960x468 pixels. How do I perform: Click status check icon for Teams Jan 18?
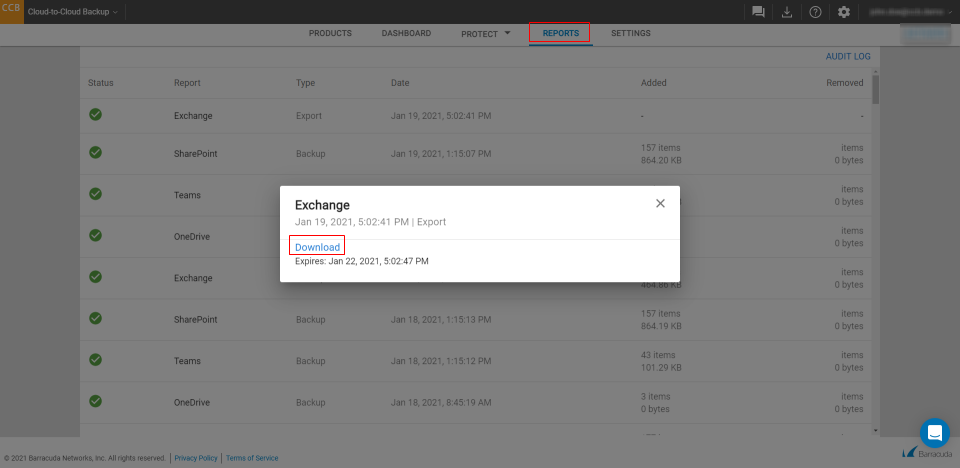click(x=96, y=360)
